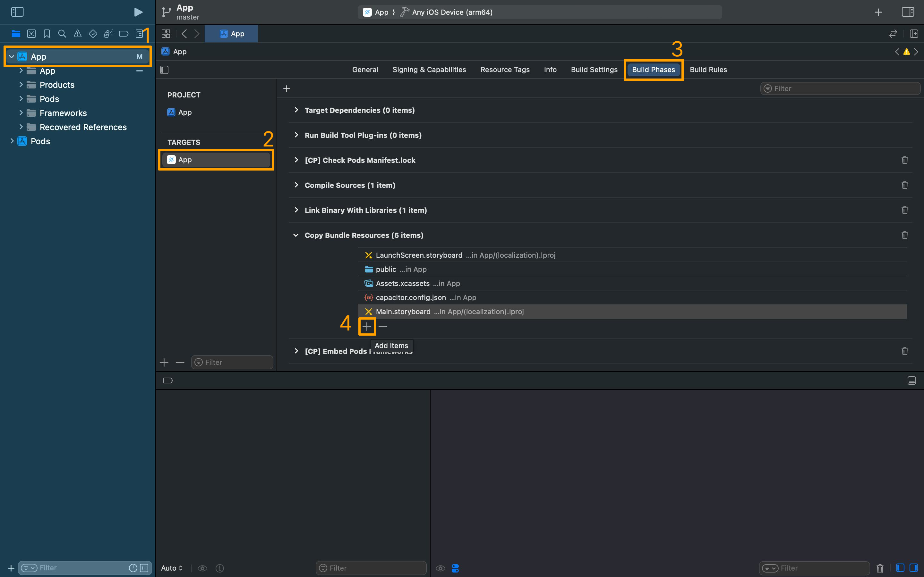Viewport: 924px width, 577px height.
Task: Click the source control branch icon
Action: point(166,12)
